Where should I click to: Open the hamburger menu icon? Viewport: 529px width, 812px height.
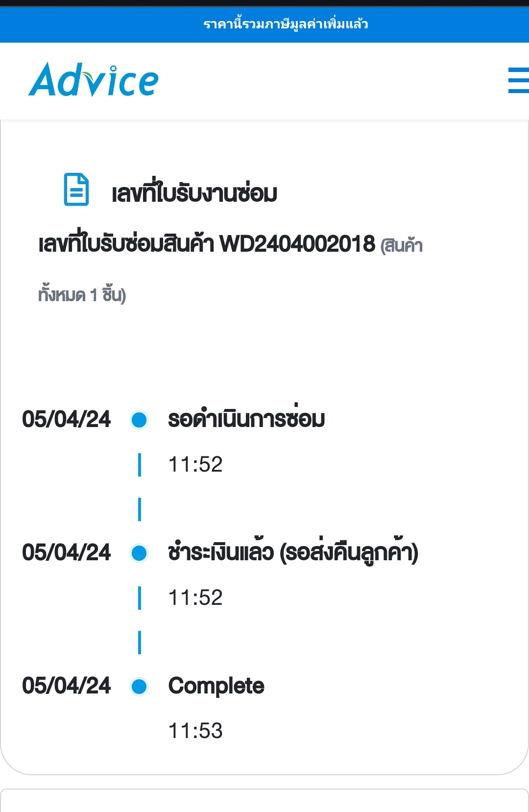518,80
